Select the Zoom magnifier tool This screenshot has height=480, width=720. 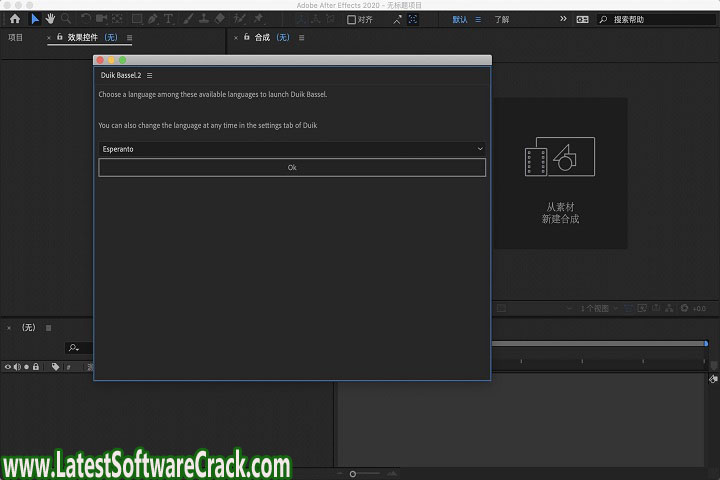(x=66, y=19)
